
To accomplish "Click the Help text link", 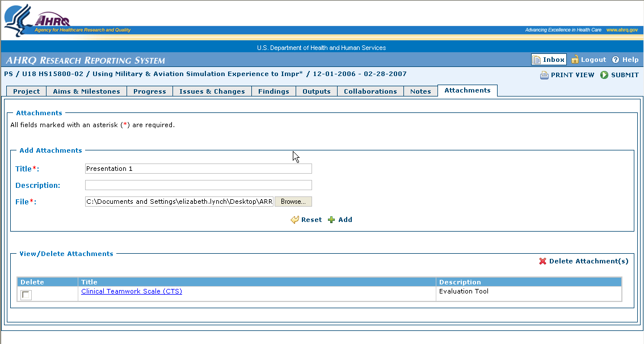I will 630,60.
